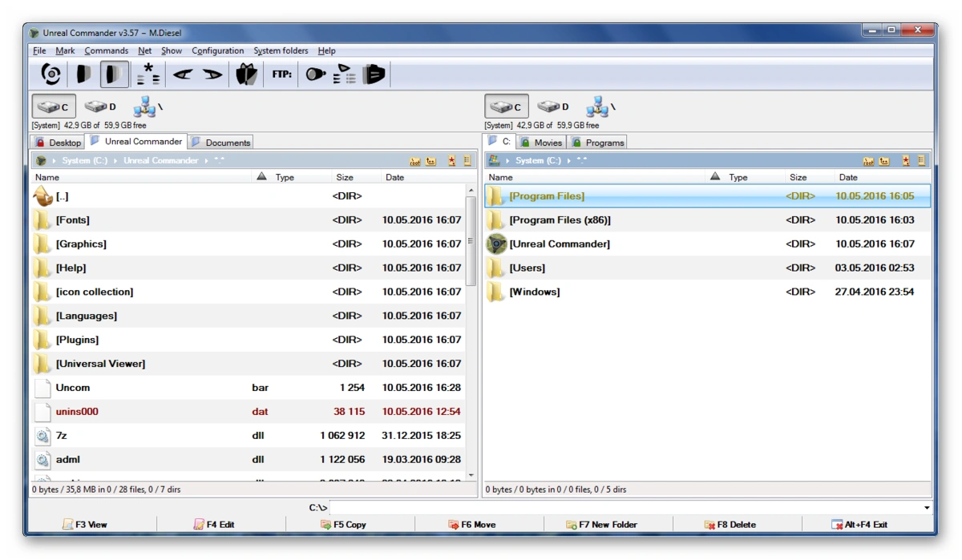
Task: Click F8 Delete button
Action: tap(730, 525)
